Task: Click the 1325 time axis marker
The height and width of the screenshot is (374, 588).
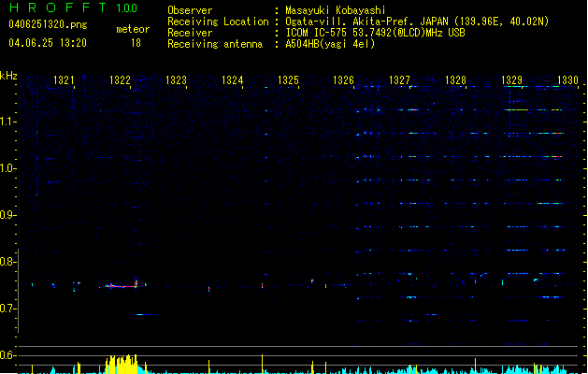Action: click(x=288, y=80)
